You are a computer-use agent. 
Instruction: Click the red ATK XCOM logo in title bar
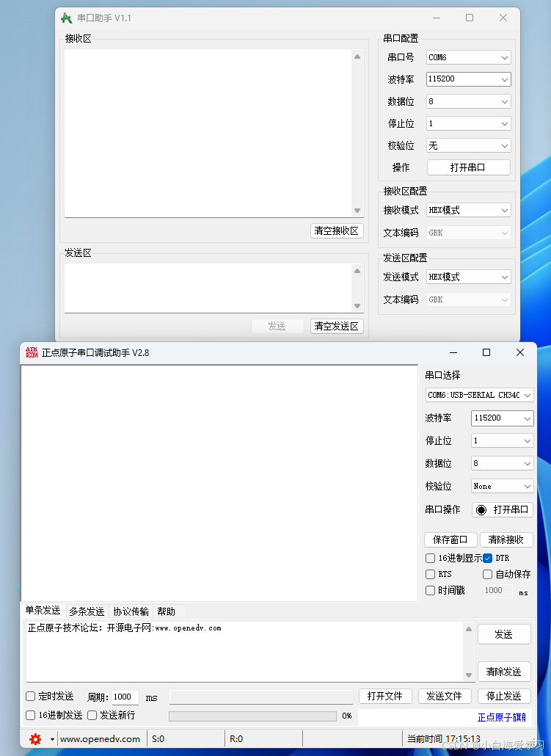[x=32, y=352]
